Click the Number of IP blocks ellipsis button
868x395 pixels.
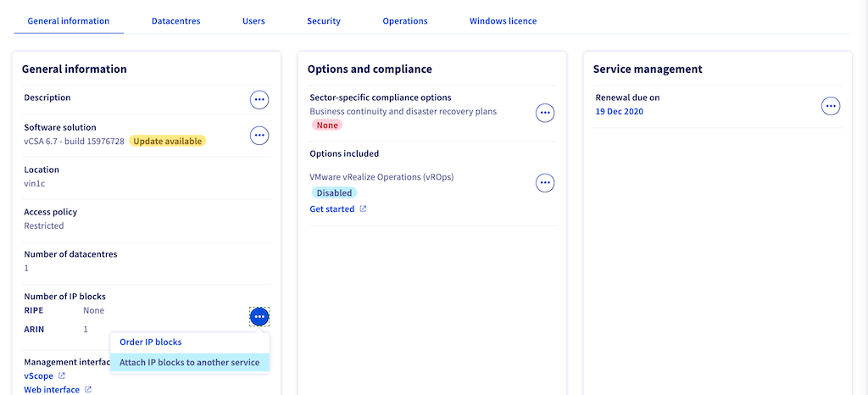[x=259, y=316]
